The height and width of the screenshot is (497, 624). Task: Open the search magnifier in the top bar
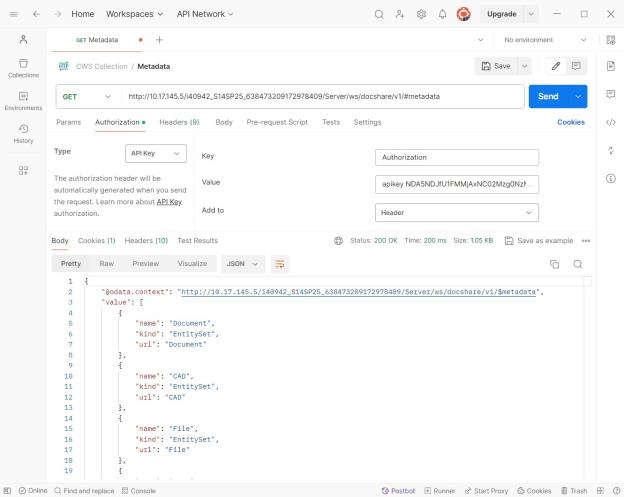379,14
